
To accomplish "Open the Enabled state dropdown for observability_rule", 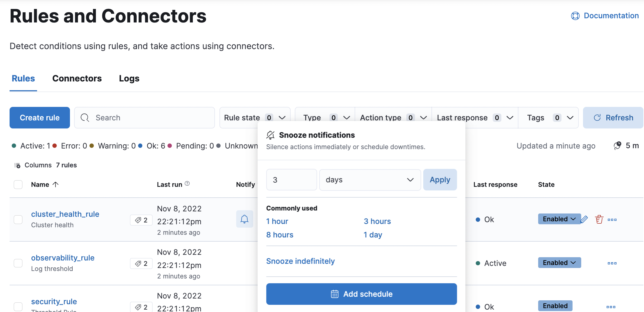I will (x=559, y=263).
